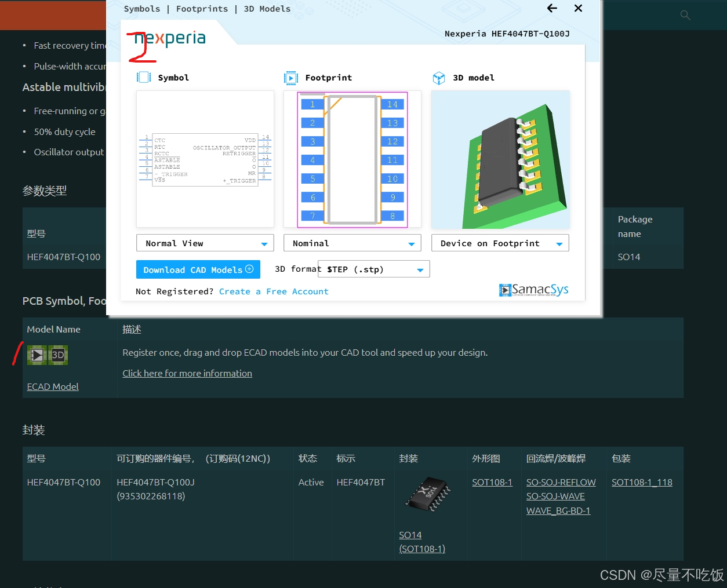Viewport: 727px width, 588px height.
Task: Select HEF4047BT-Q100 in the packaging table
Action: point(64,482)
